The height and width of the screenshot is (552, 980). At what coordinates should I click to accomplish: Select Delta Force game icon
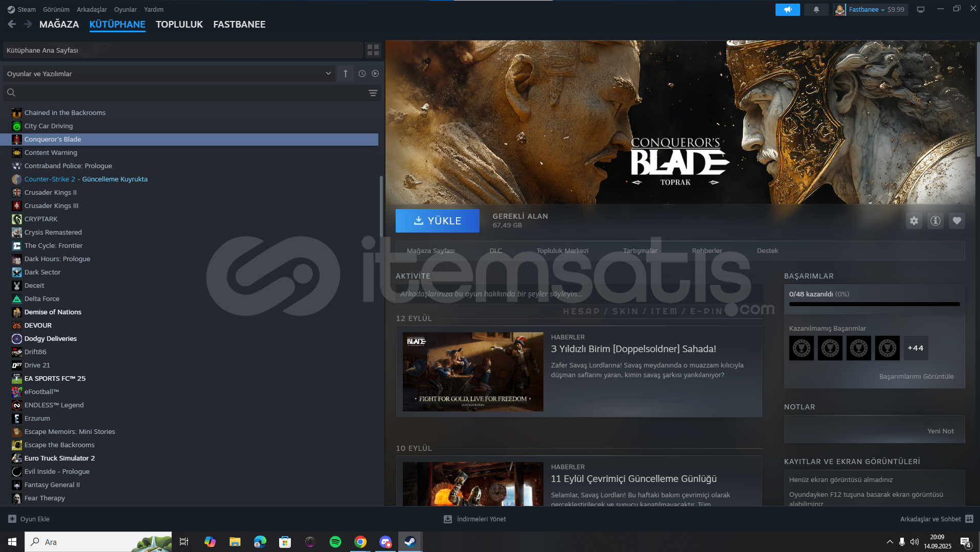17,299
